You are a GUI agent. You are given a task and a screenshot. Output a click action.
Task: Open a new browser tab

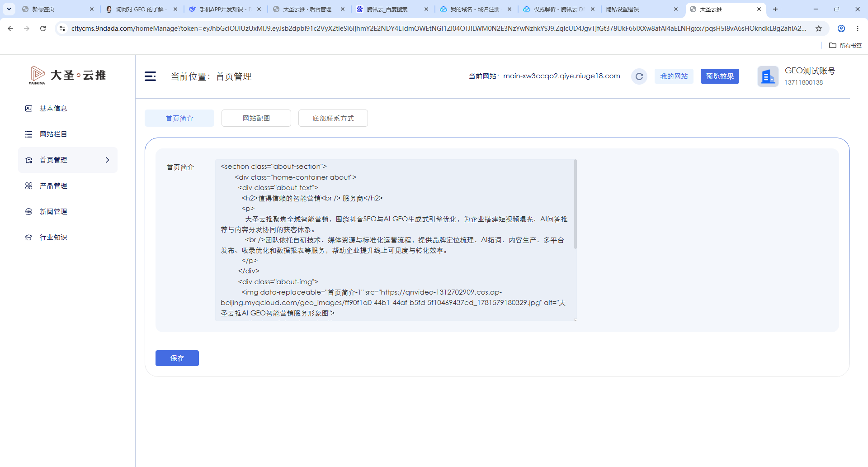775,9
